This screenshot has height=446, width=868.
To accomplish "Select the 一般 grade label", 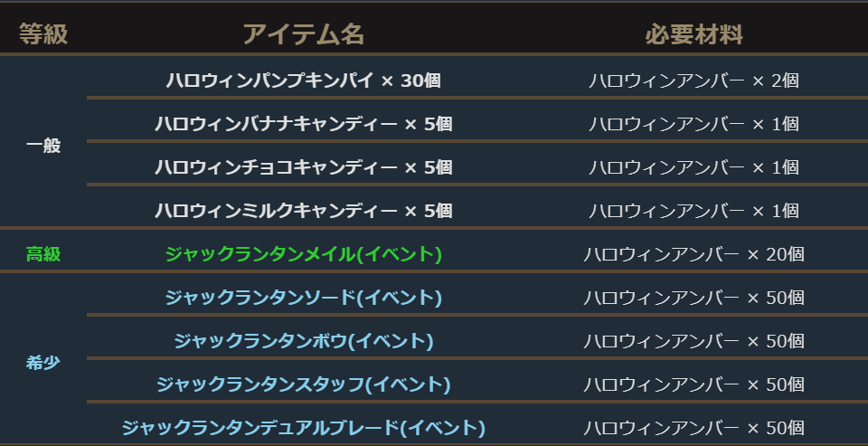I will [x=43, y=146].
